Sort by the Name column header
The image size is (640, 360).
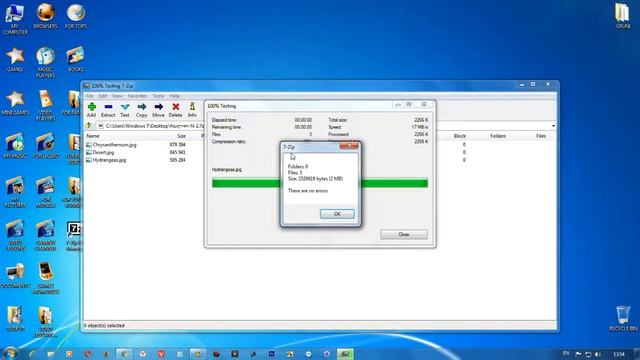click(x=93, y=136)
